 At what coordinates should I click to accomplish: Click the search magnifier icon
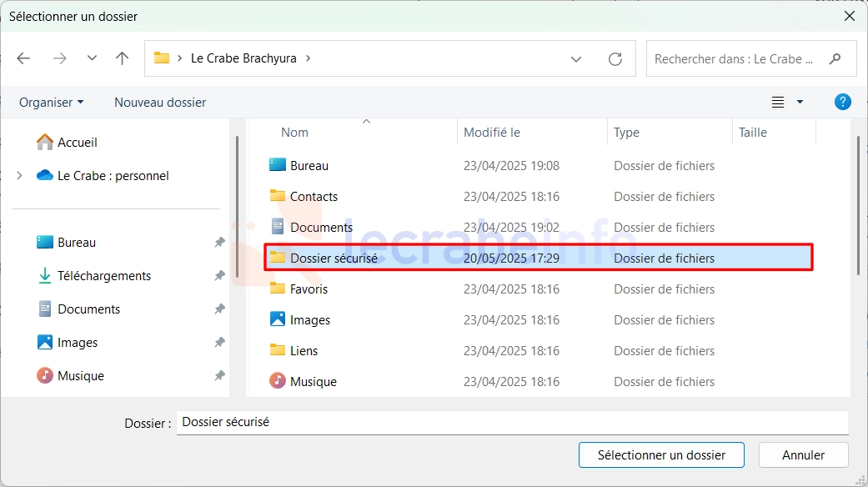tap(835, 58)
